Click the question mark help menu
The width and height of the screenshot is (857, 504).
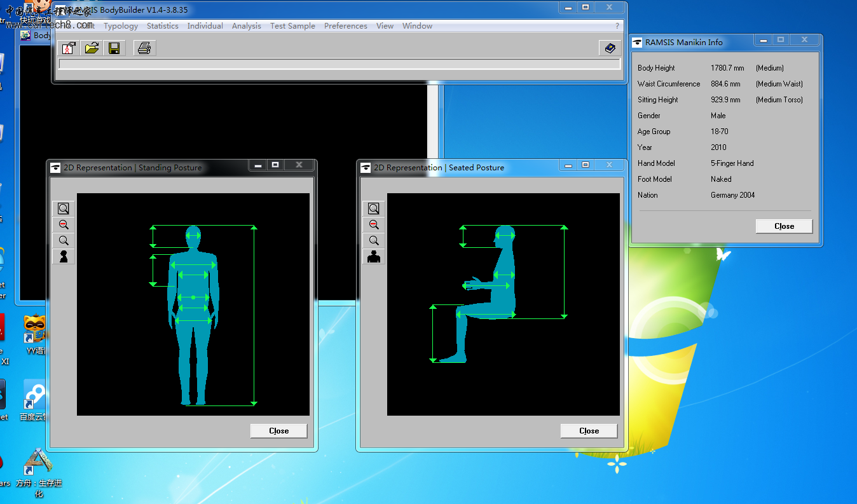coord(617,26)
